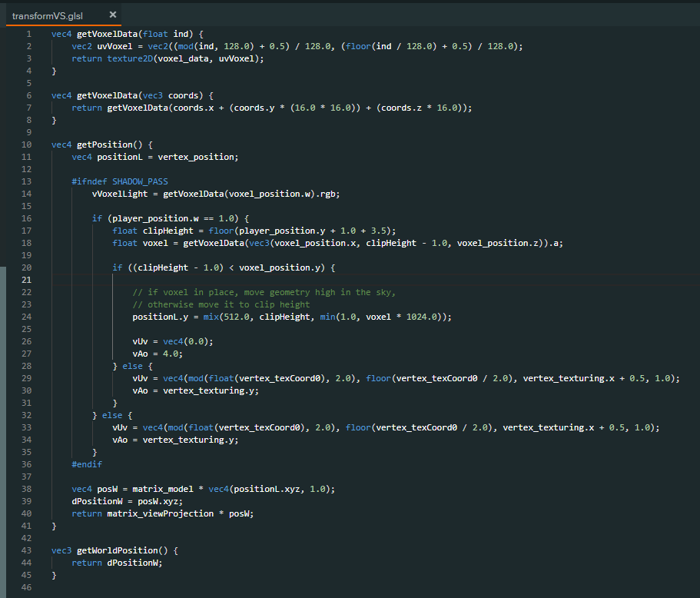Click 'getVoxelData(vec3' overload on line 6
Image resolution: width=700 pixels, height=598 pixels.
point(120,95)
